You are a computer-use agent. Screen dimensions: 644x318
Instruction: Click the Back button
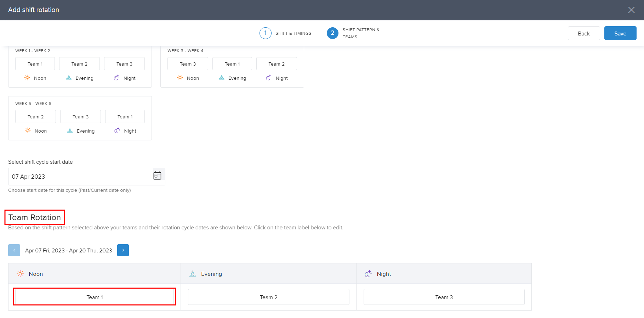coord(583,33)
